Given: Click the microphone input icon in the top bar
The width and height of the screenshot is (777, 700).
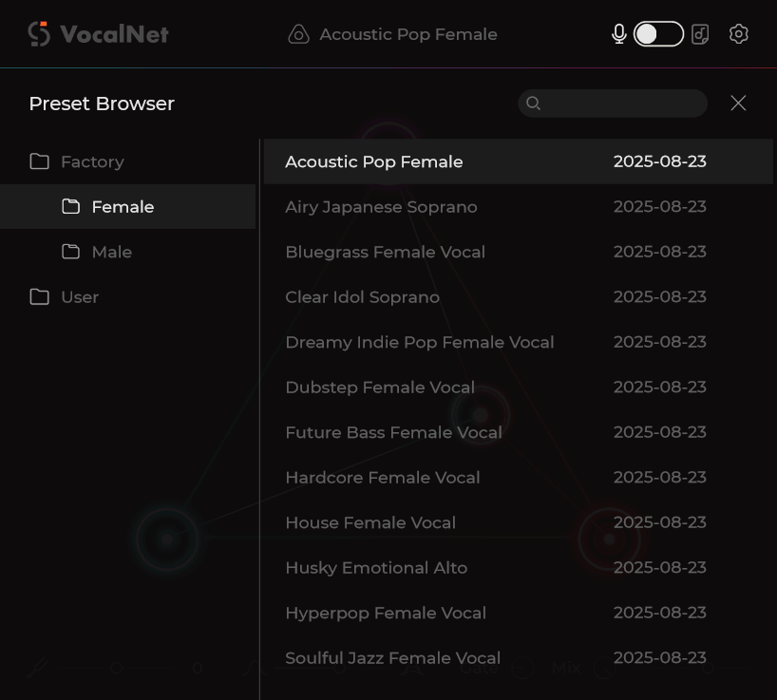Looking at the screenshot, I should coord(618,33).
